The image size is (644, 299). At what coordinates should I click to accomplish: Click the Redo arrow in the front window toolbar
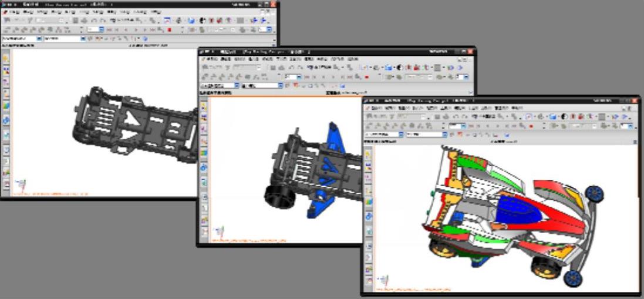(464, 117)
